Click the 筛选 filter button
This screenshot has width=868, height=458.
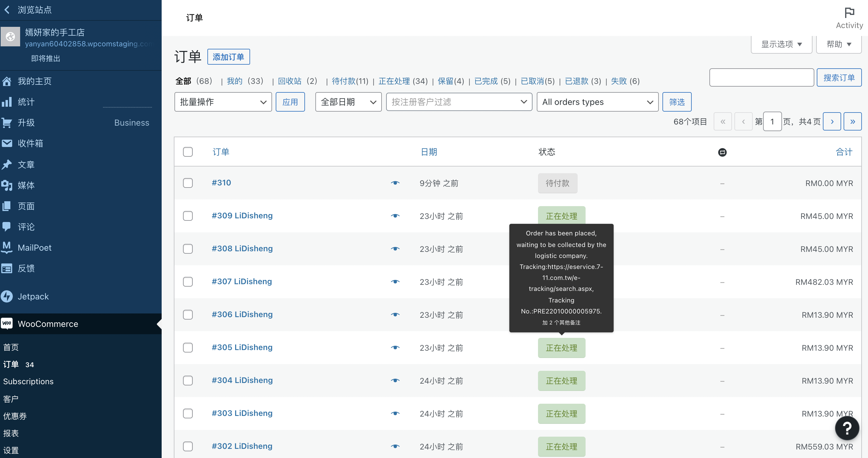(x=676, y=102)
